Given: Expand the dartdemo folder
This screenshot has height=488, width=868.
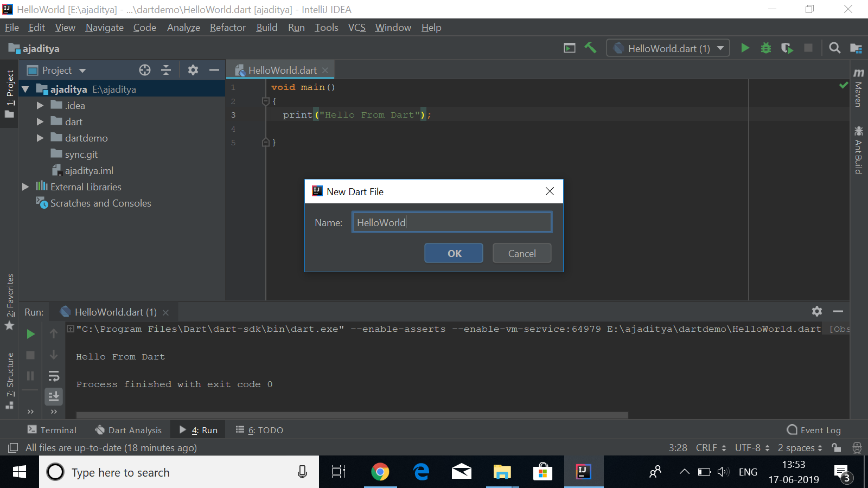Looking at the screenshot, I should pyautogui.click(x=39, y=138).
